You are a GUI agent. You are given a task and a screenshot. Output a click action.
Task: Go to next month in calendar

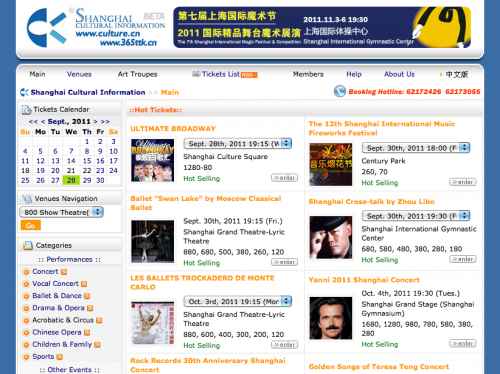click(96, 122)
